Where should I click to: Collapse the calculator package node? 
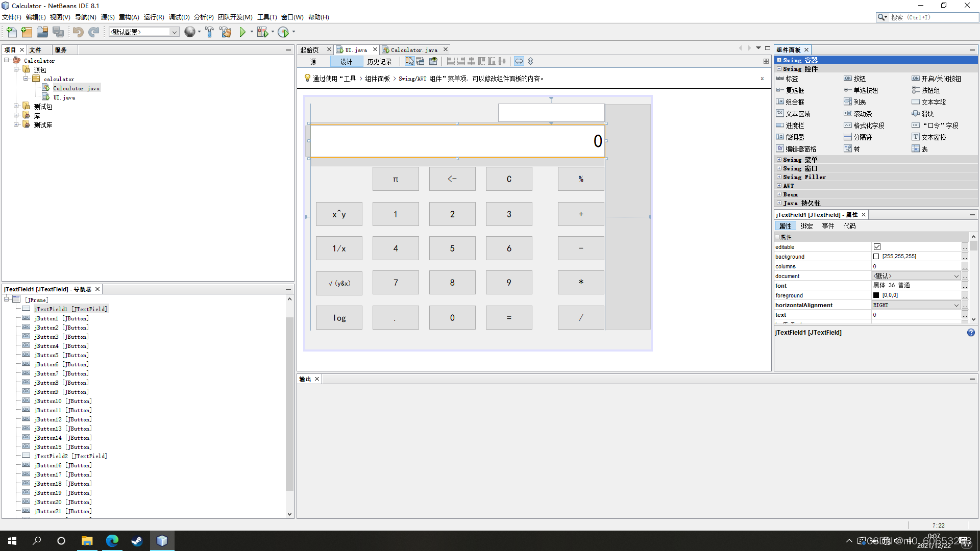26,79
